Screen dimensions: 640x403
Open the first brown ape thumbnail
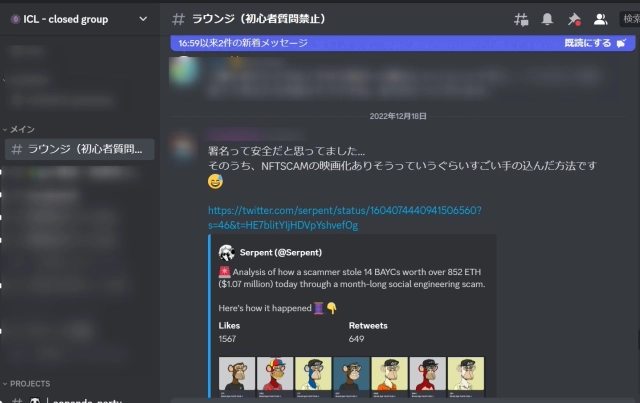(x=237, y=376)
